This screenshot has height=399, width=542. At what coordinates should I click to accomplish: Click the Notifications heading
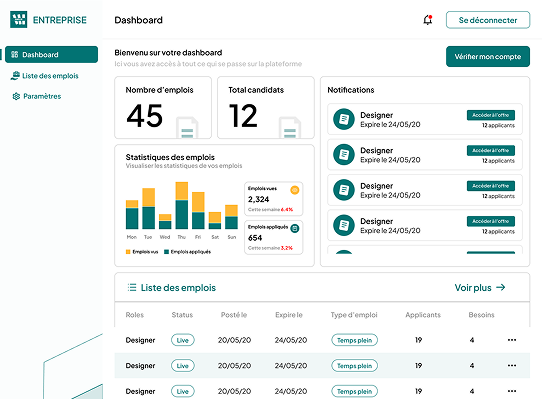click(351, 90)
